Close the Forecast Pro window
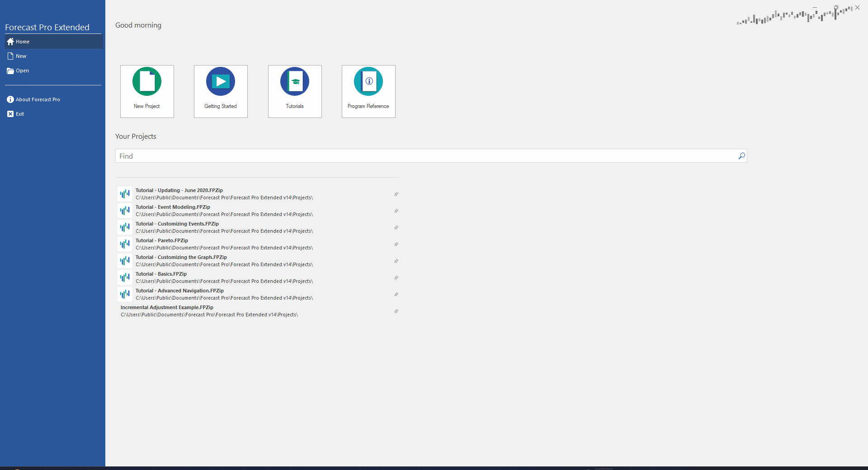Image resolution: width=868 pixels, height=470 pixels. 857,8
